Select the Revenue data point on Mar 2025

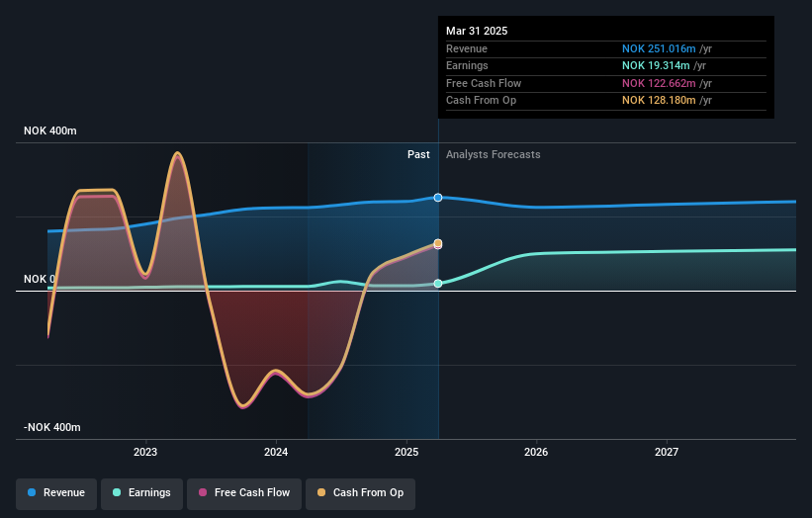[438, 198]
